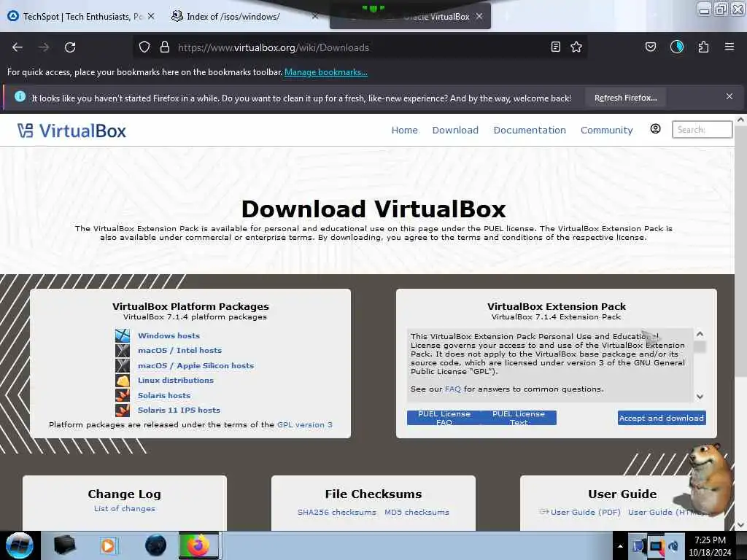The height and width of the screenshot is (560, 747).
Task: Open the macOS / Intel hosts link
Action: pyautogui.click(x=179, y=351)
